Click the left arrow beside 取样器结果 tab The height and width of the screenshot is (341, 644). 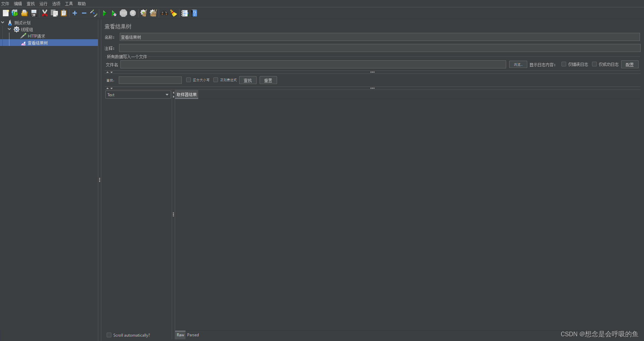173,93
